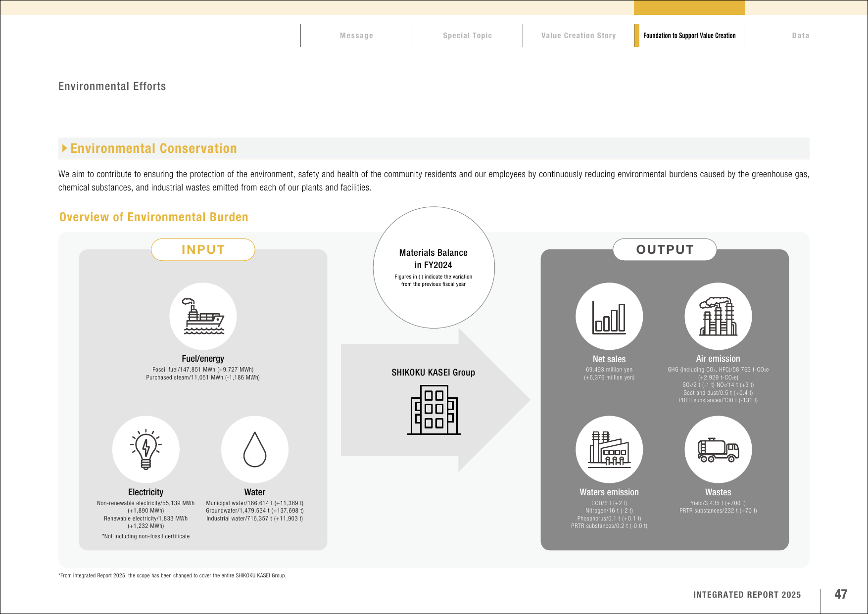Open the Special Topic tab
Image resolution: width=868 pixels, height=614 pixels.
pyautogui.click(x=467, y=36)
